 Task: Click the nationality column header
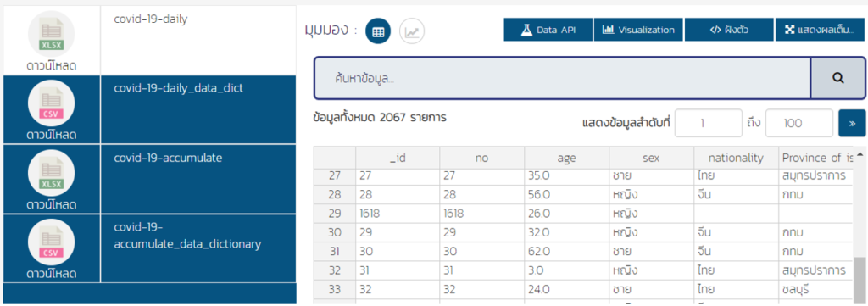[736, 158]
